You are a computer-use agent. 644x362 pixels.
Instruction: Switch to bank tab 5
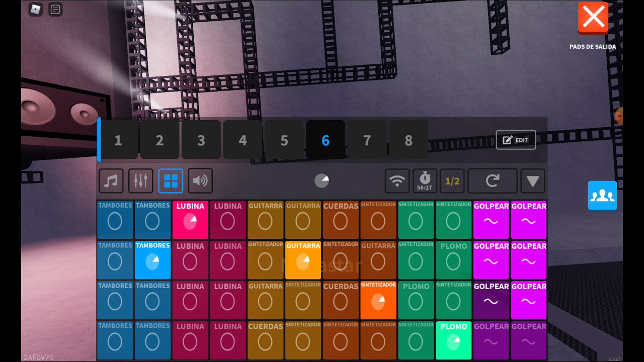(x=284, y=140)
